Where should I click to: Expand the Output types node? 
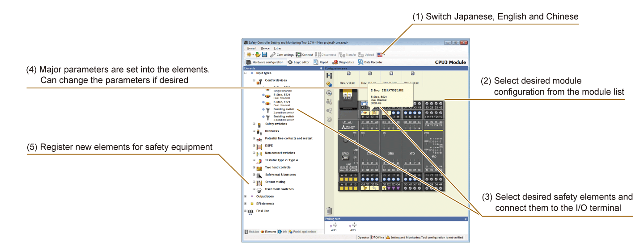pyautogui.click(x=245, y=196)
